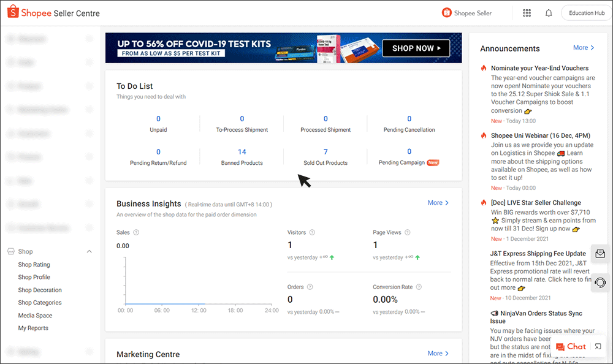Open seller inbox using the floating envelope icon
Viewport: 613px width, 364px height.
(x=600, y=253)
